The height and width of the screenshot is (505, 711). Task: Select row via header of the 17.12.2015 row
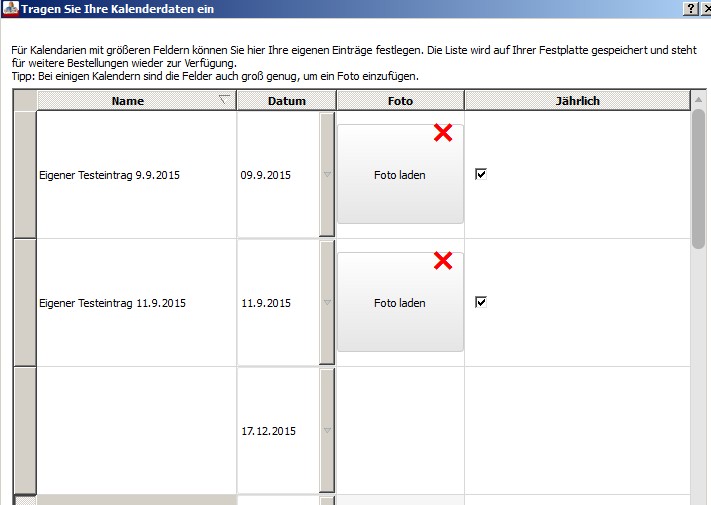tap(25, 430)
